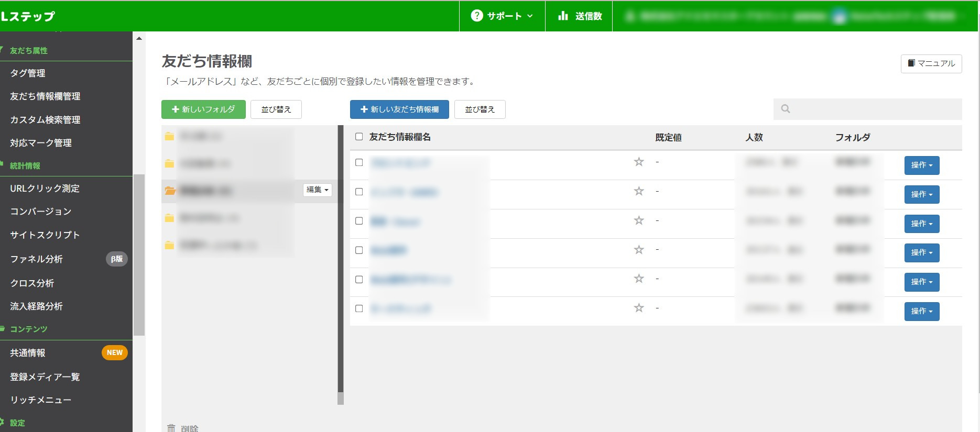This screenshot has width=980, height=432.
Task: Click the open folder icon beside 編集
Action: pos(170,191)
